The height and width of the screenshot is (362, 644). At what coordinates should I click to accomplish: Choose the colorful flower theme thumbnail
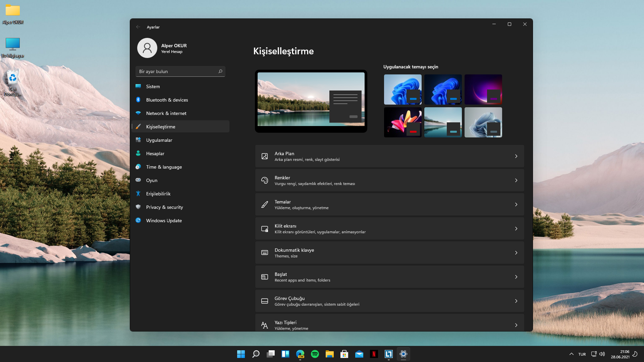click(x=402, y=122)
